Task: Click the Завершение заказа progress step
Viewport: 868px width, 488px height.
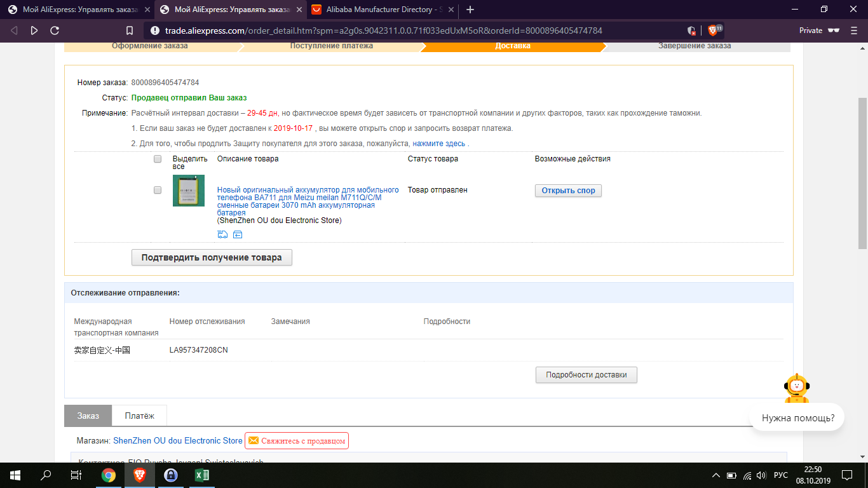Action: (695, 46)
